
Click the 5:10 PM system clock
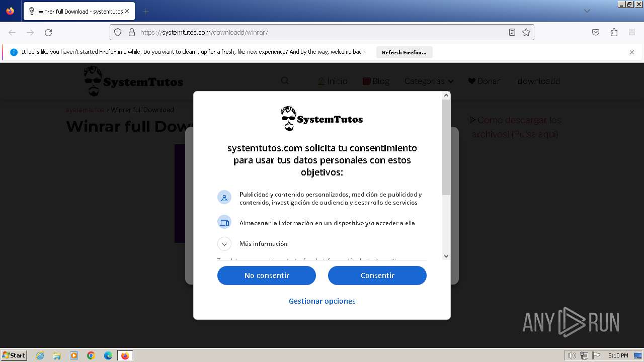pos(618,355)
